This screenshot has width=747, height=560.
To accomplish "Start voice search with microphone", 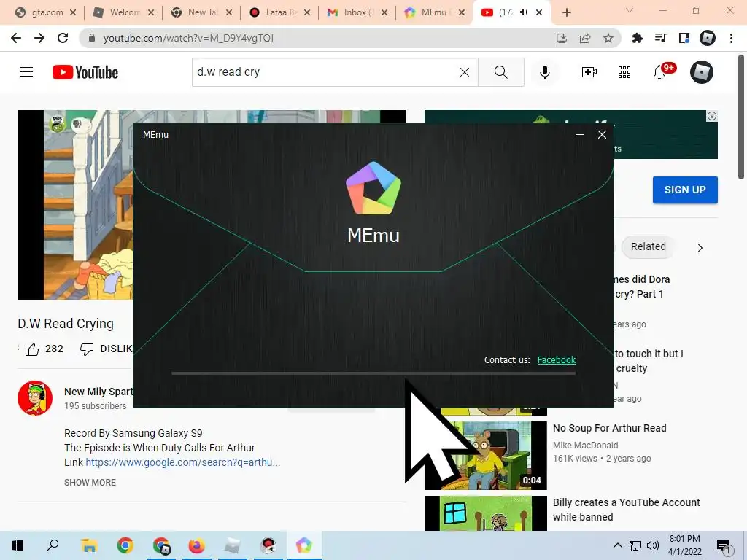I will coord(544,72).
